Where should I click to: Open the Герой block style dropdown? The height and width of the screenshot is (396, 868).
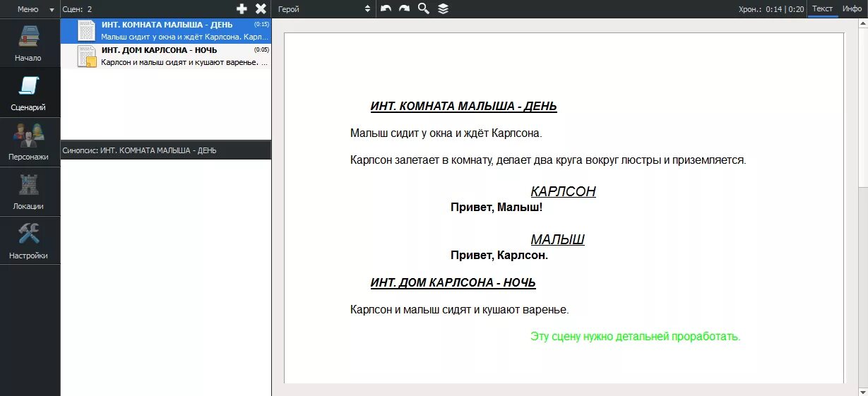323,9
